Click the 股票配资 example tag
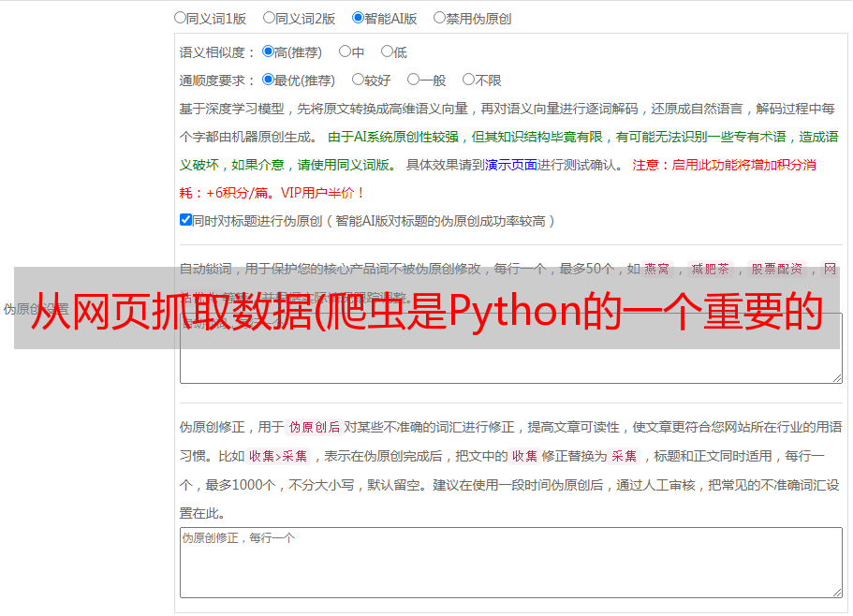Viewport: 853px width, 616px height. (x=777, y=269)
